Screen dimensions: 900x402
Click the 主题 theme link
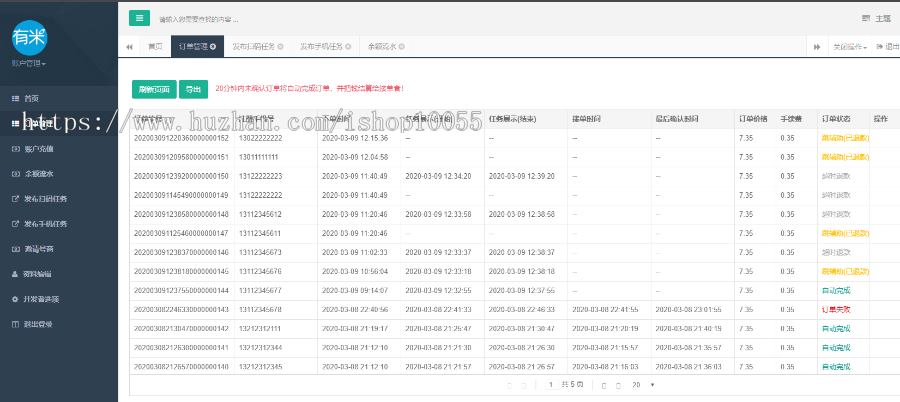click(x=883, y=18)
